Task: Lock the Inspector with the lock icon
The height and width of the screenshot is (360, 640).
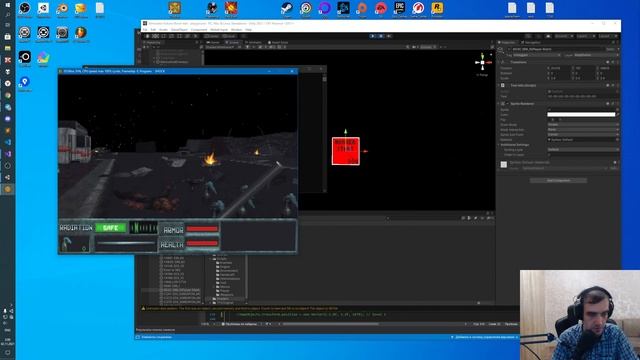Action: point(613,42)
